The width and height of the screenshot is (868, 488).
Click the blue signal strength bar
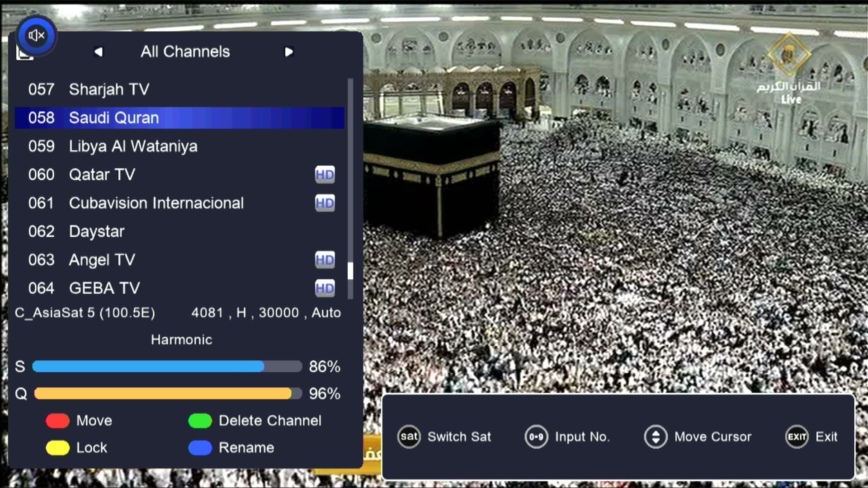(149, 366)
